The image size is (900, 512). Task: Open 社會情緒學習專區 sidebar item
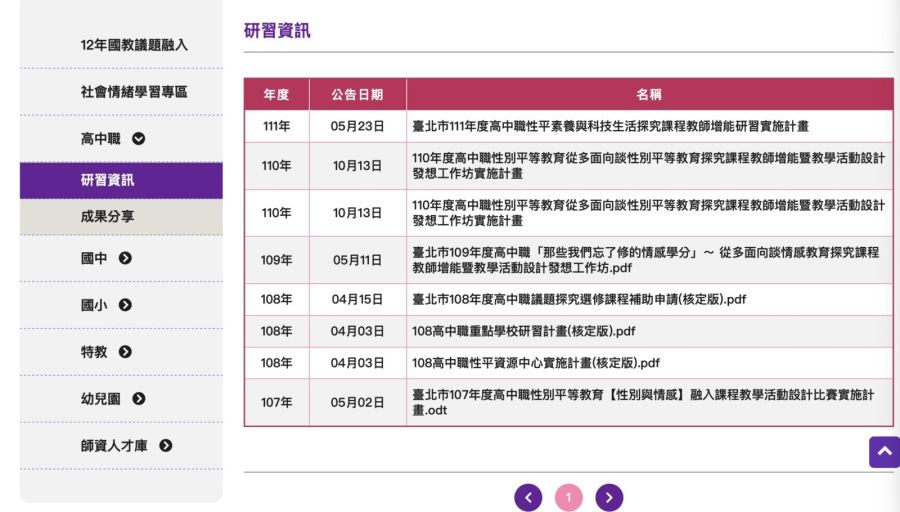pyautogui.click(x=134, y=92)
